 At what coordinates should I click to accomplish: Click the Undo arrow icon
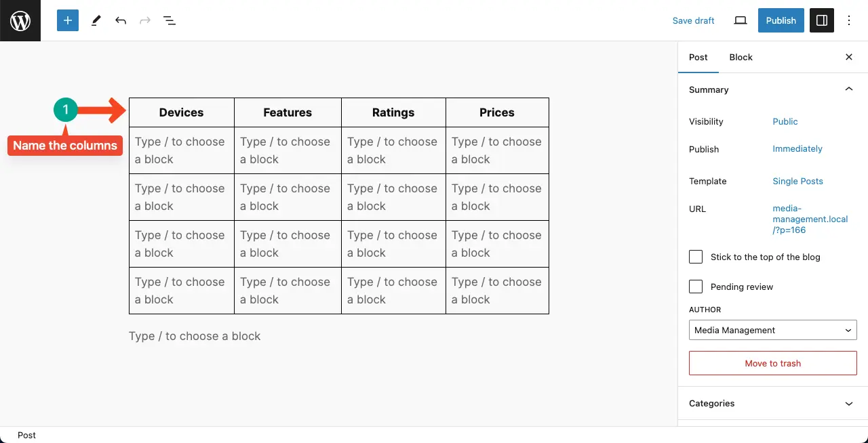click(121, 20)
